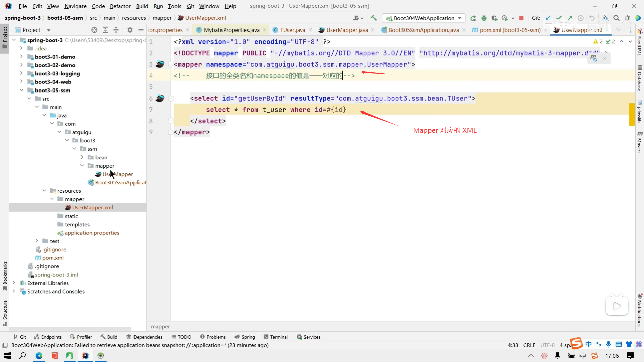
Task: Open Project panel settings gear
Action: [130, 30]
